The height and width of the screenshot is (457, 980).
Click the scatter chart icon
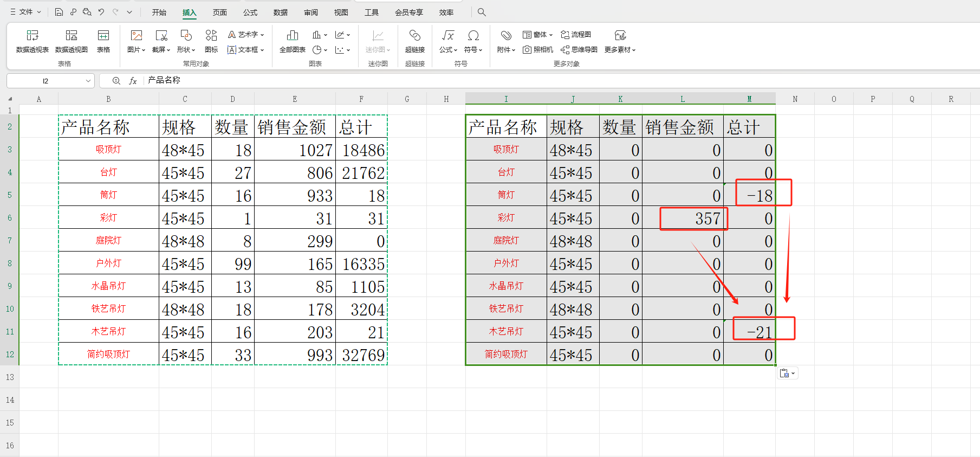point(340,50)
